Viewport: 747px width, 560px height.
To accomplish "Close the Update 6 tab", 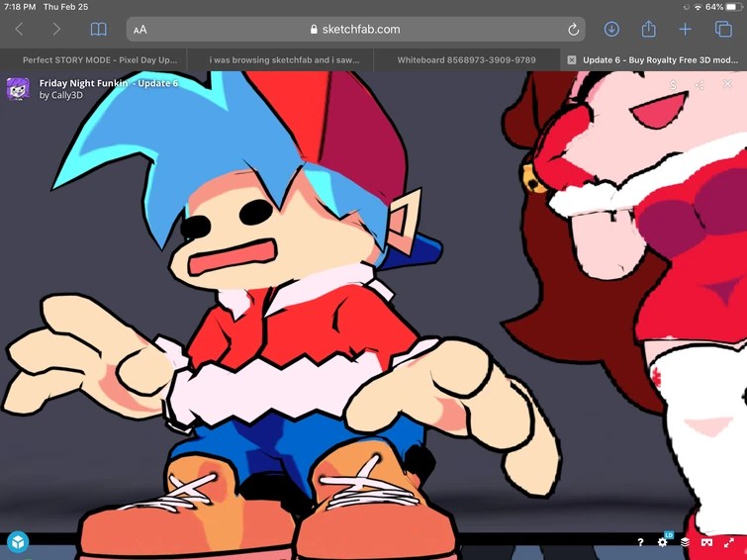I will (572, 60).
